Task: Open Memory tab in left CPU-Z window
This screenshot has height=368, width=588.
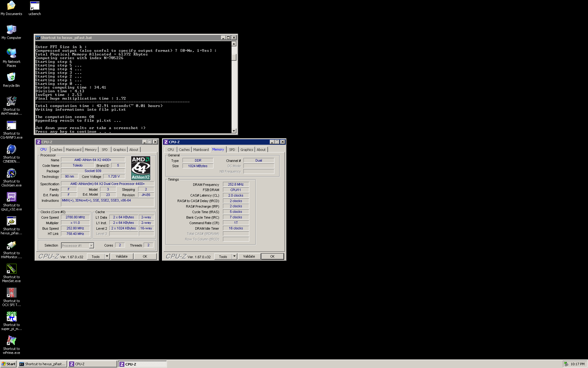Action: pyautogui.click(x=91, y=150)
